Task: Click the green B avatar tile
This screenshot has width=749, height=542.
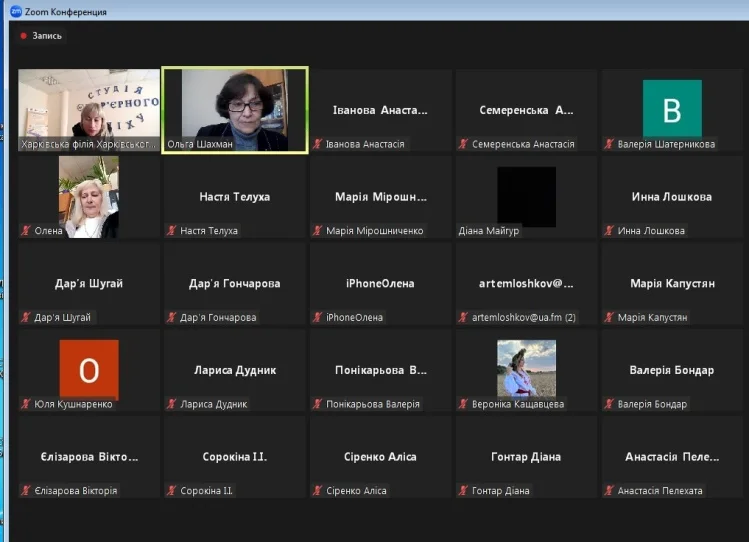Action: point(672,108)
